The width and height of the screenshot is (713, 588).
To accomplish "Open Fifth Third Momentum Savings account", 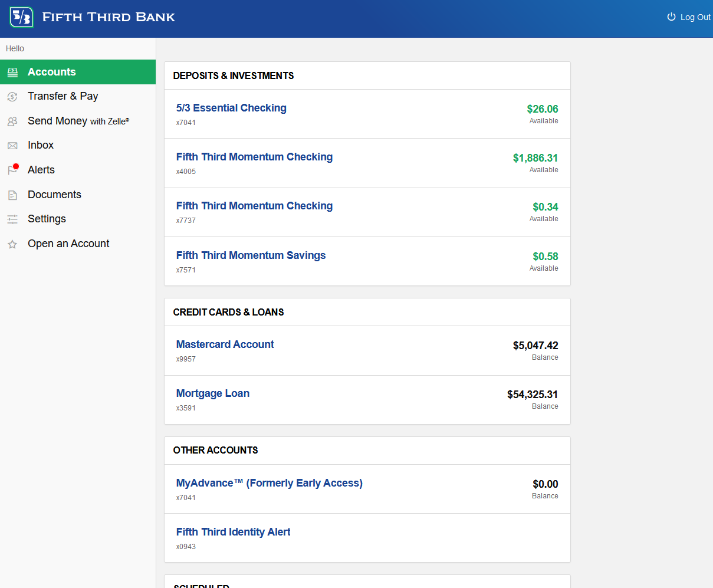I will (x=251, y=255).
